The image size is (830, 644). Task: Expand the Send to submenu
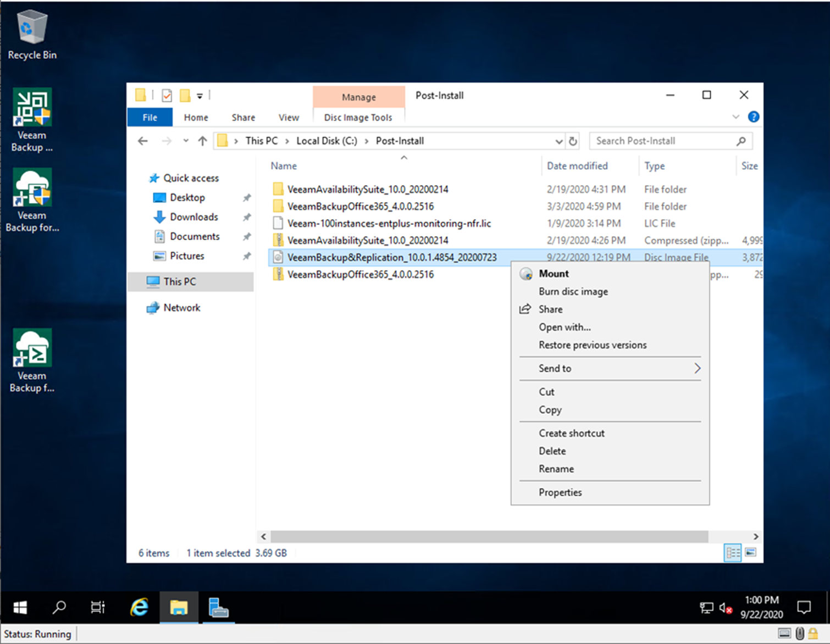click(610, 369)
